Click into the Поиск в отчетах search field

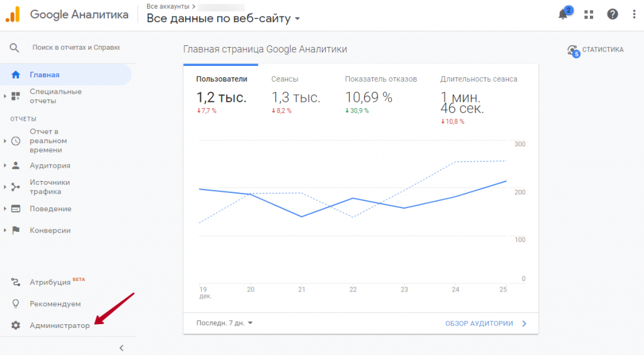76,48
